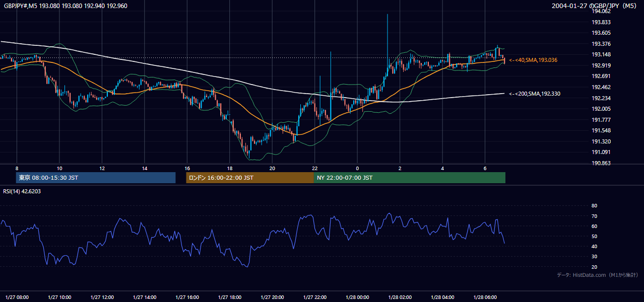Select the 1/27 16:00 date label
This screenshot has height=302, width=644.
[x=187, y=297]
